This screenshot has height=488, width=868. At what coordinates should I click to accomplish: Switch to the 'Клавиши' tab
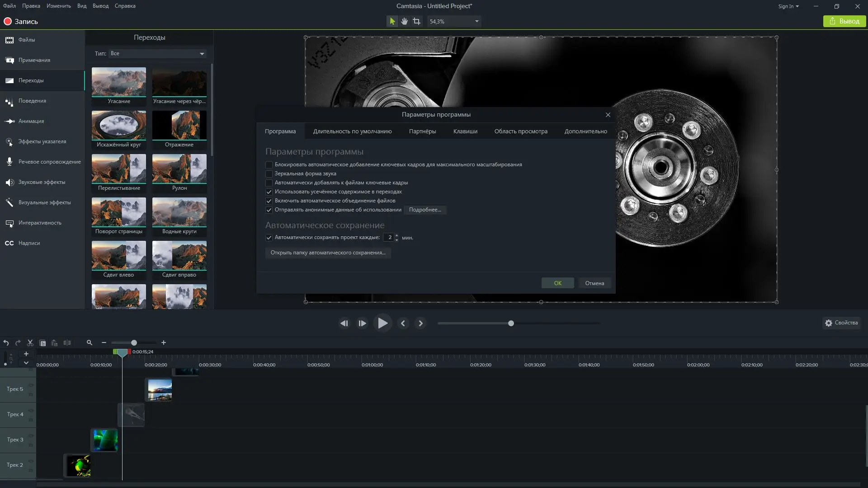(465, 131)
